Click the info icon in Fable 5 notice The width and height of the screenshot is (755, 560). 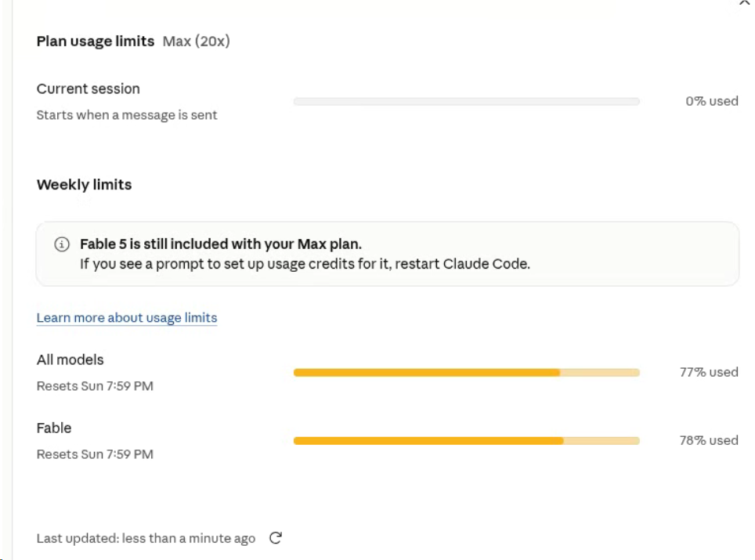tap(62, 244)
